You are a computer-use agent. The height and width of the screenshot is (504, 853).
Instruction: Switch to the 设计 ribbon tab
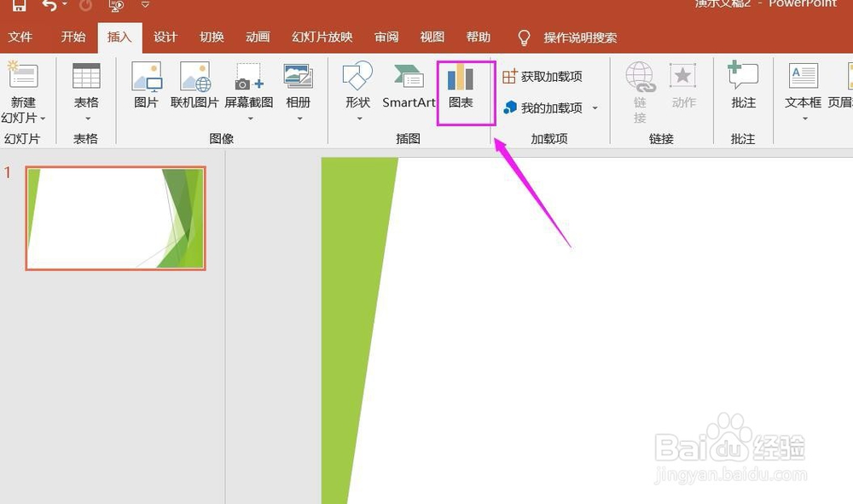point(165,37)
